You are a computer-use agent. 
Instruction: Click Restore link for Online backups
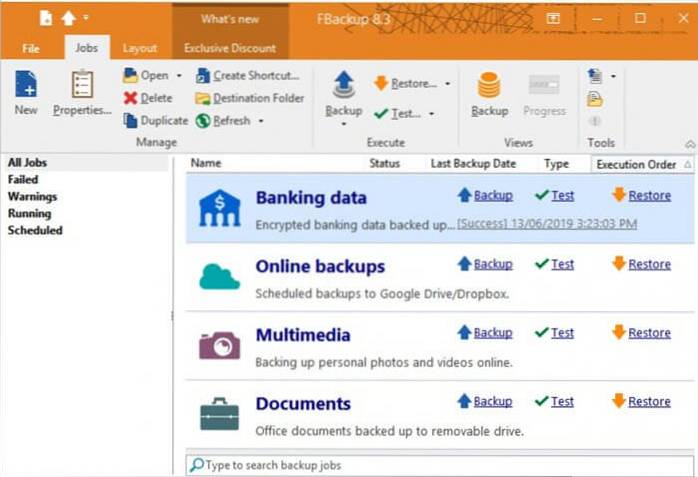pyautogui.click(x=649, y=264)
